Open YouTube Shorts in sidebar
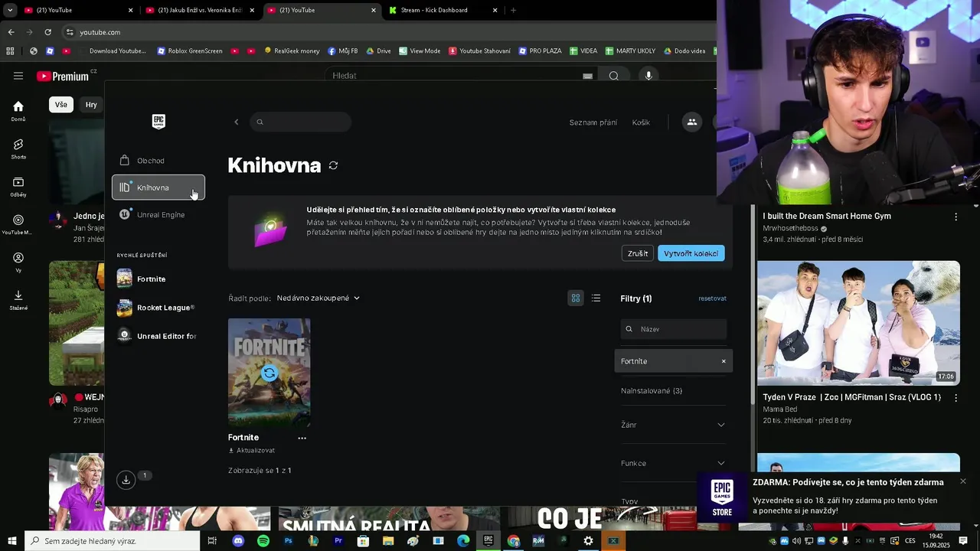Viewport: 980px width, 551px height. (18, 148)
